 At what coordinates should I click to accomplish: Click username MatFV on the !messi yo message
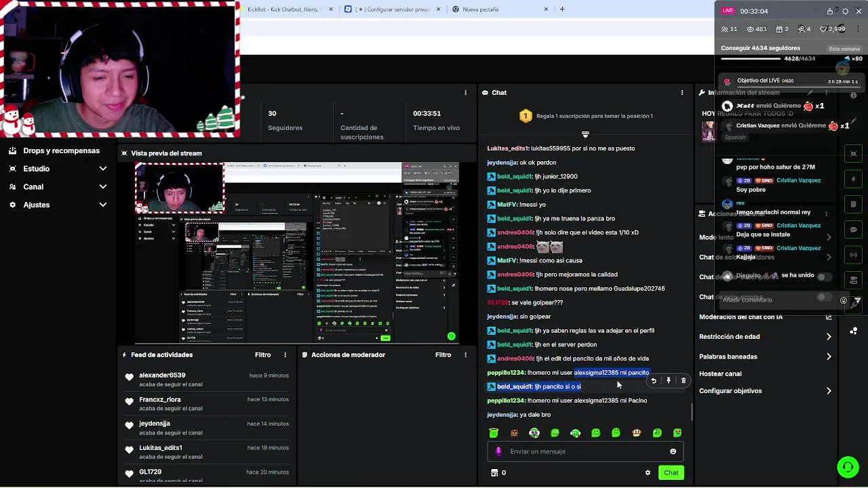[x=507, y=205]
